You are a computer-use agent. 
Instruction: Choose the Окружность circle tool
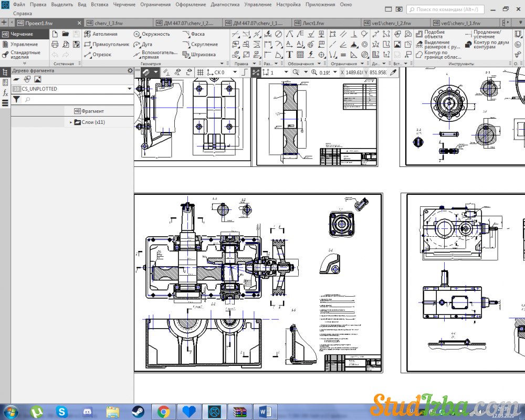151,34
